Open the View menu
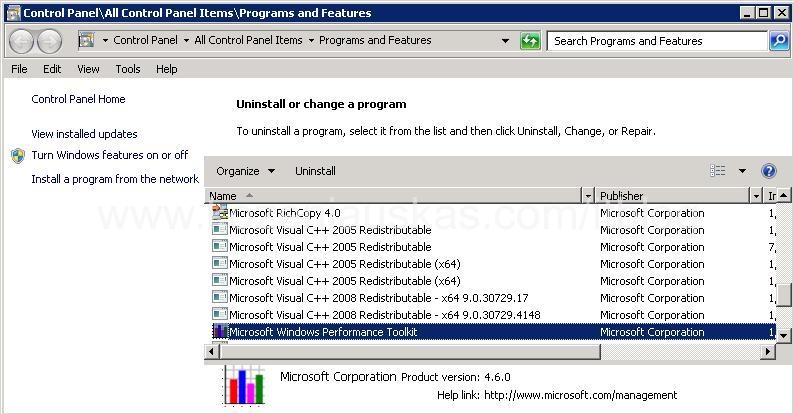The height and width of the screenshot is (414, 794). [88, 69]
